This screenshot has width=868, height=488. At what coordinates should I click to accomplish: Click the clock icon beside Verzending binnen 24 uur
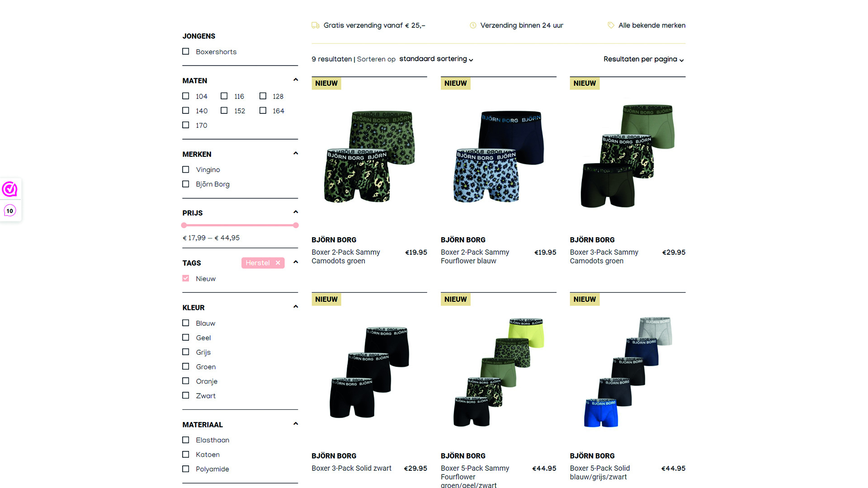point(473,25)
